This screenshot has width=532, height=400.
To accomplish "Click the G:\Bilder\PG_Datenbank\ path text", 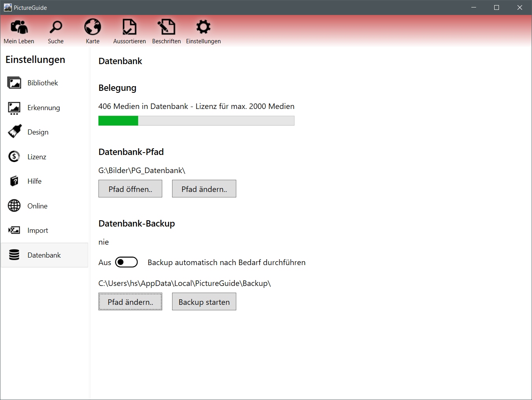I will tap(142, 170).
